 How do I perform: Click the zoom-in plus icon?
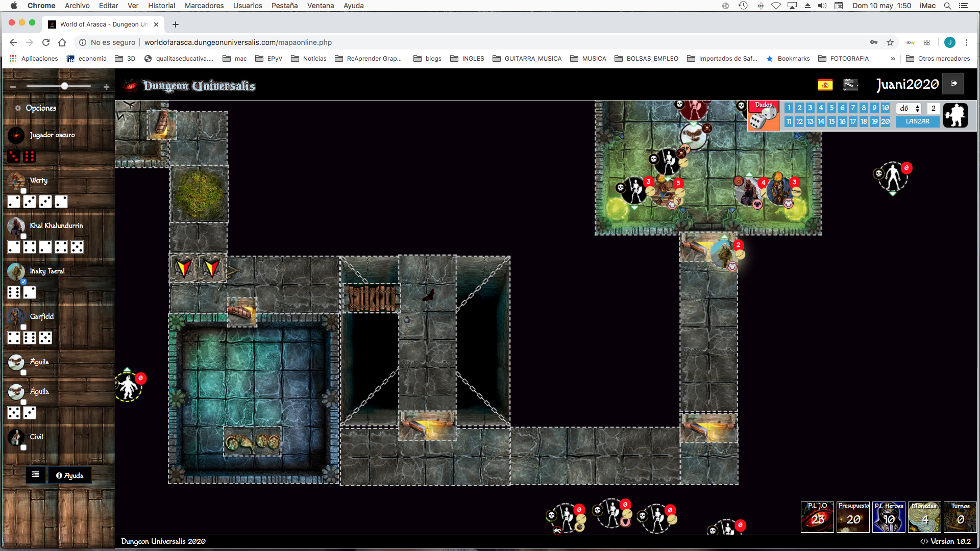tap(106, 87)
